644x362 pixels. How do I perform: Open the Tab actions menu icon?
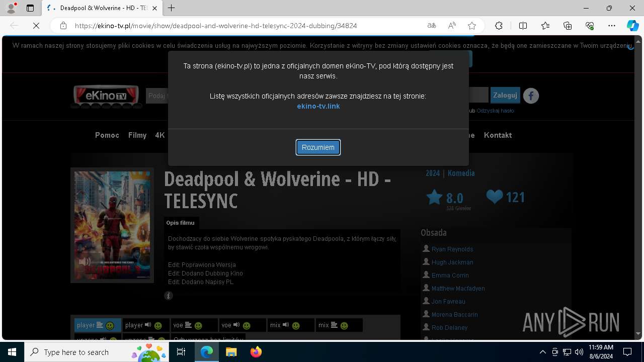[x=30, y=8]
